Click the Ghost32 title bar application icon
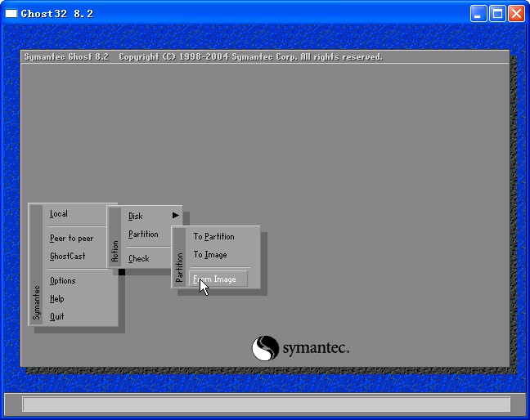The image size is (530, 420). 11,14
